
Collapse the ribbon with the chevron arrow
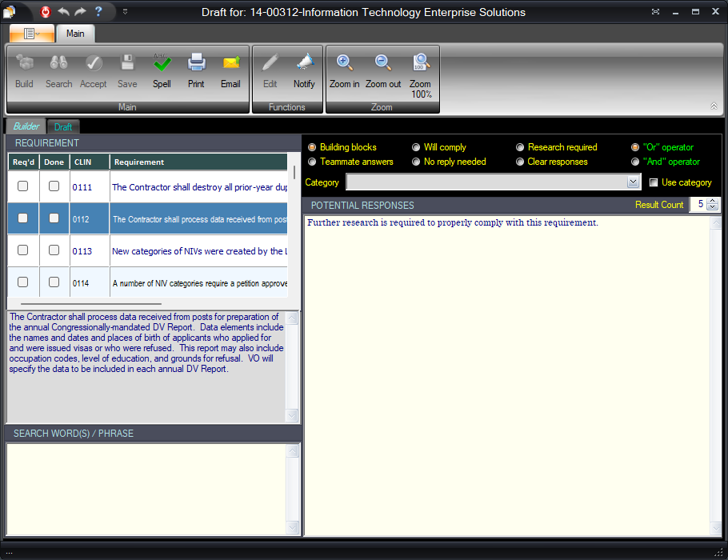(x=714, y=106)
